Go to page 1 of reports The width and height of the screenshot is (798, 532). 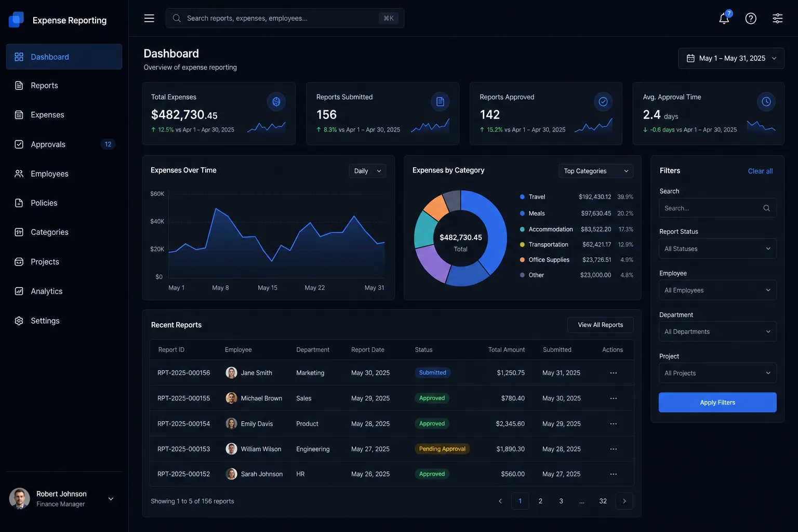pyautogui.click(x=520, y=501)
